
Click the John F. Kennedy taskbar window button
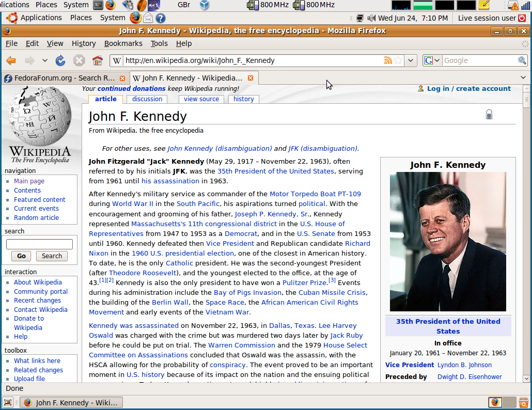(71, 403)
